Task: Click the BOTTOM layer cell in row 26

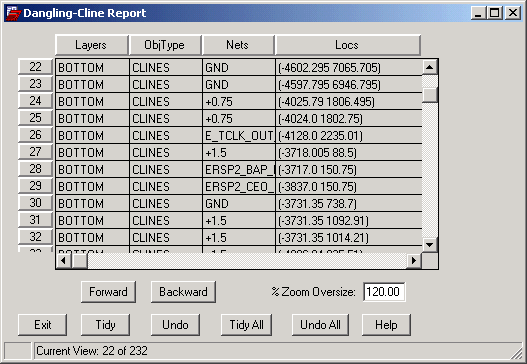Action: [x=92, y=135]
